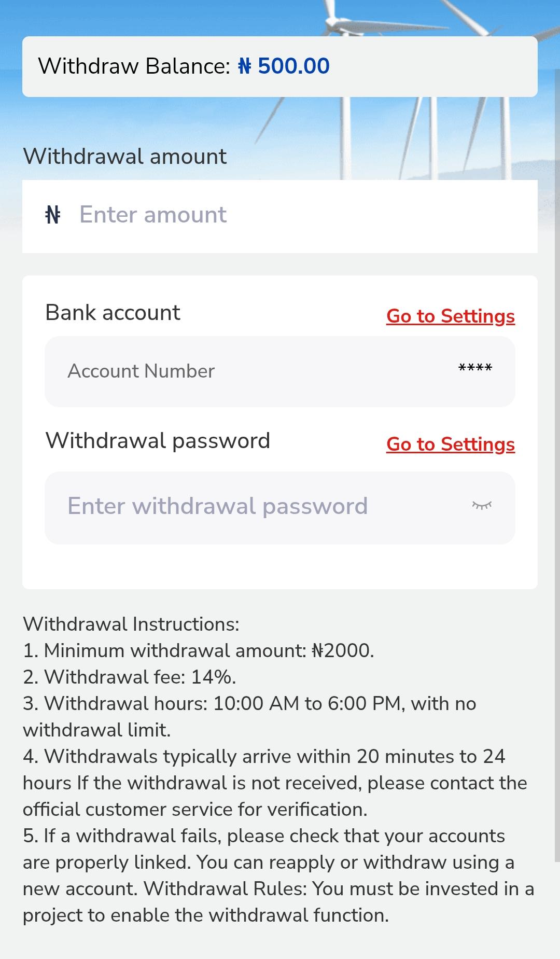Click the Bank account section title
Screen dimensions: 560x959
pos(113,312)
